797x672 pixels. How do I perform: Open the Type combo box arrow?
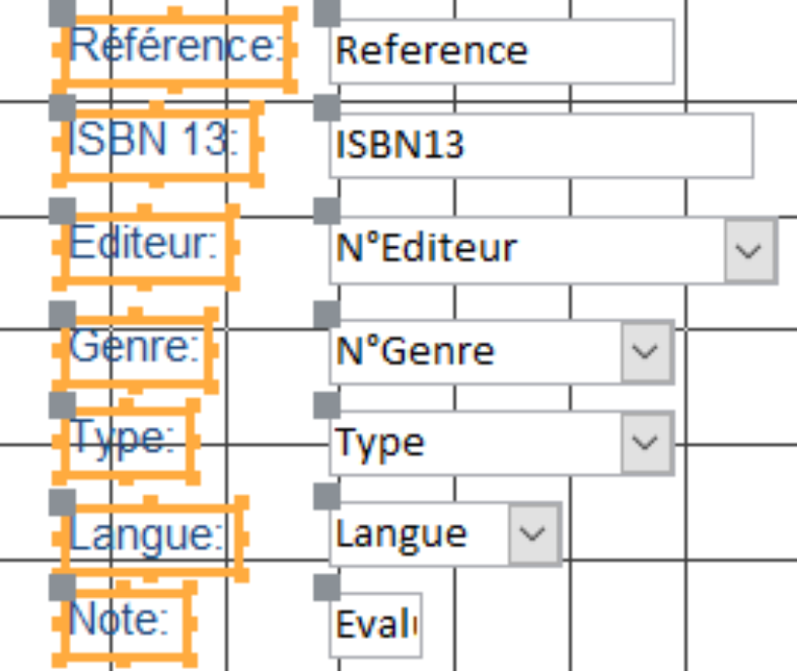coord(645,442)
